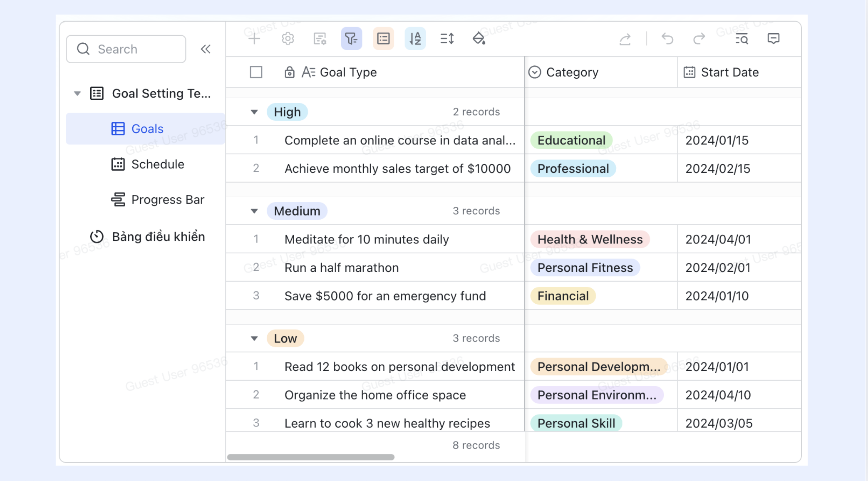Image resolution: width=868 pixels, height=481 pixels.
Task: Click 'Run a half marathon' record
Action: 342,268
